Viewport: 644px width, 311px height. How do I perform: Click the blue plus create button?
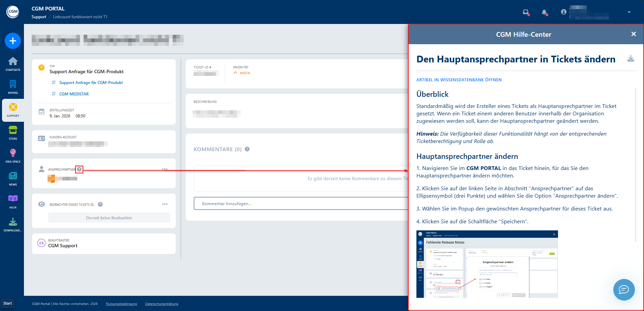(x=13, y=41)
